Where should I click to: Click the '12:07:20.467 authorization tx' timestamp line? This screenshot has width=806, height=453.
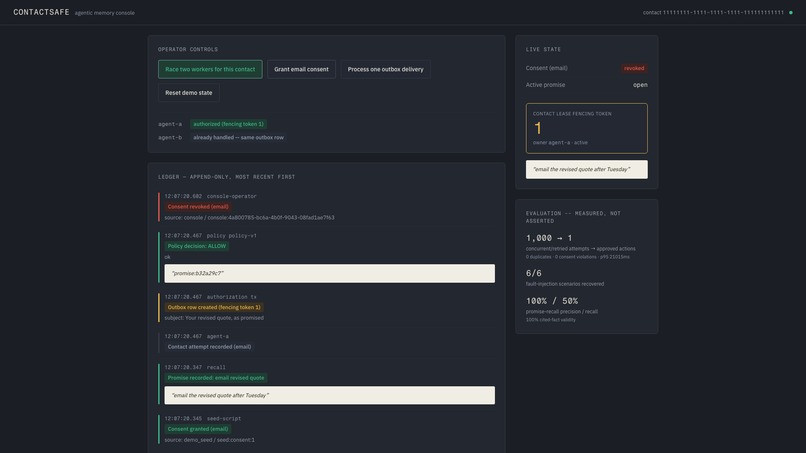click(x=211, y=297)
